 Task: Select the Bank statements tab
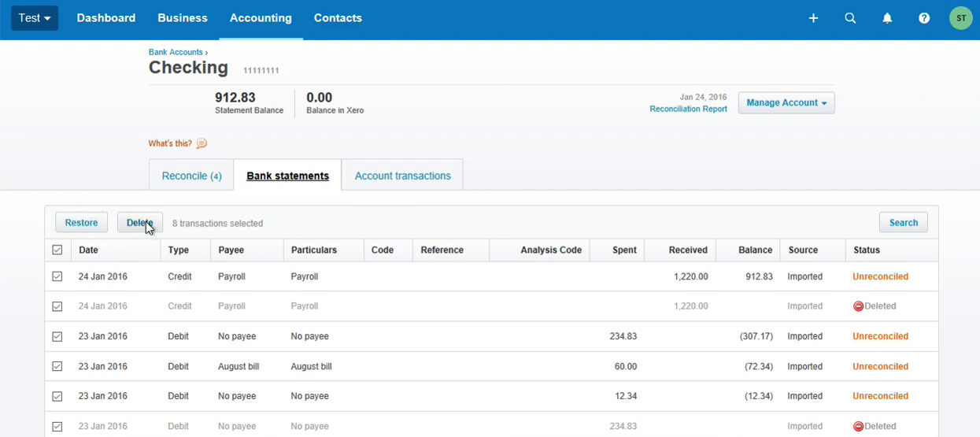tap(288, 176)
